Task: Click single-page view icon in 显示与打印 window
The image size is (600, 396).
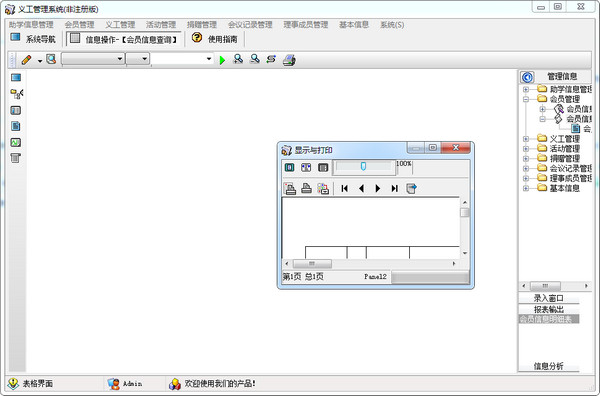Action: (x=289, y=168)
